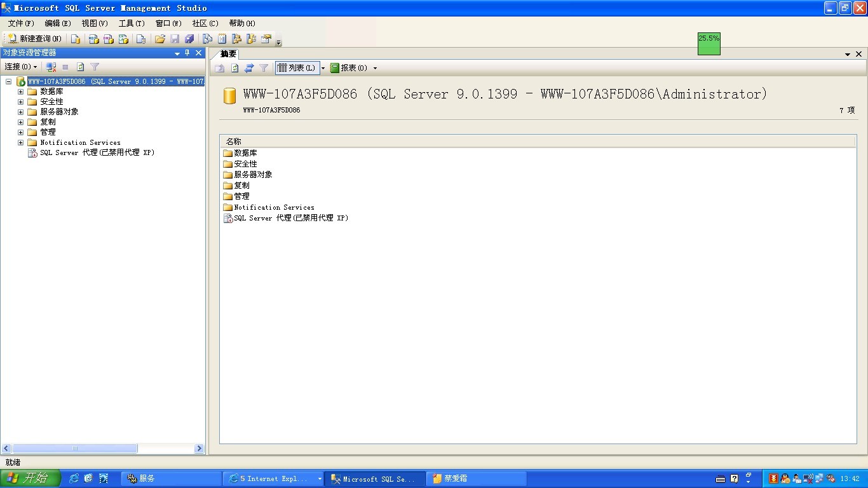Expand the 服务器对象 tree node

pos(20,112)
